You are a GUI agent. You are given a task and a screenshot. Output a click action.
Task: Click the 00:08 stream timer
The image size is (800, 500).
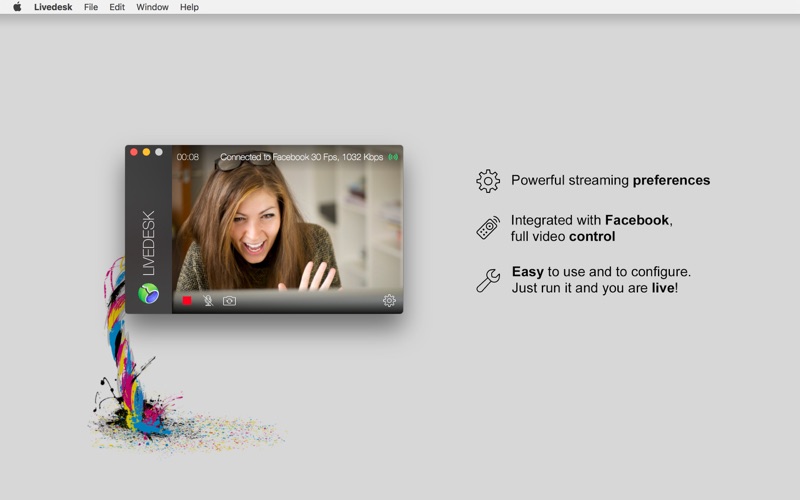coord(188,157)
